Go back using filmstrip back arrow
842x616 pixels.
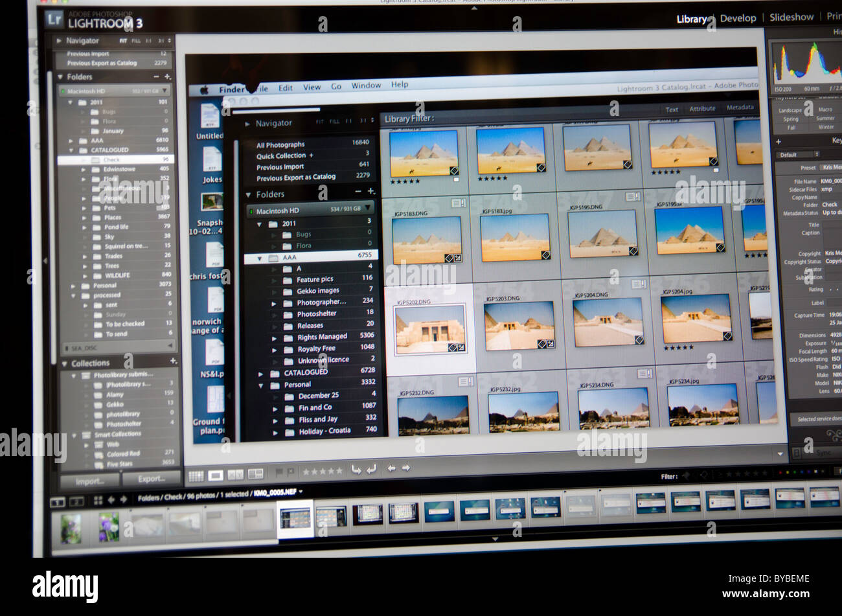111,499
